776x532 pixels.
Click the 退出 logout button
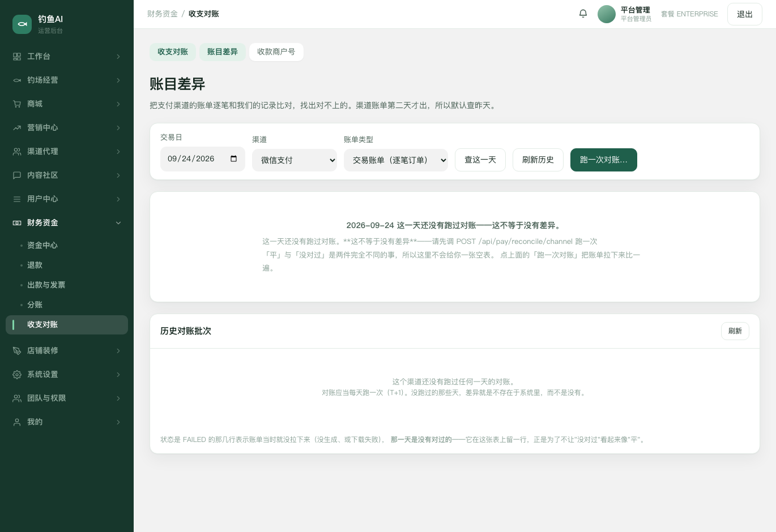745,14
